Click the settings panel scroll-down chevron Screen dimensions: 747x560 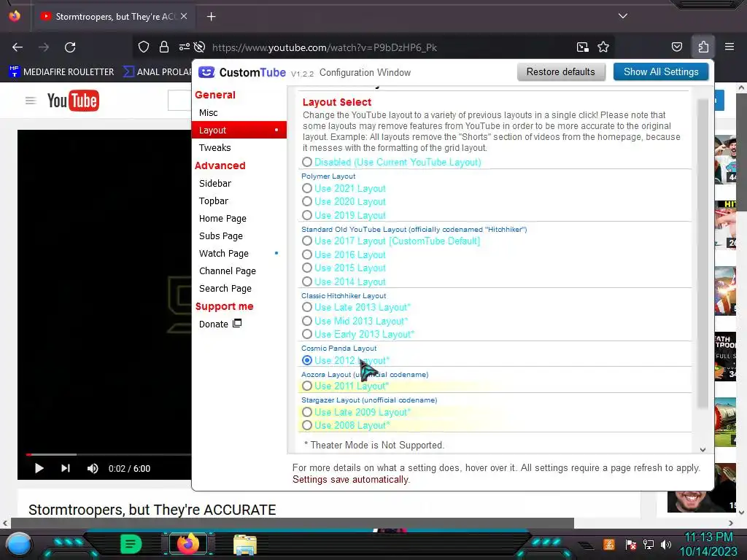(x=703, y=449)
